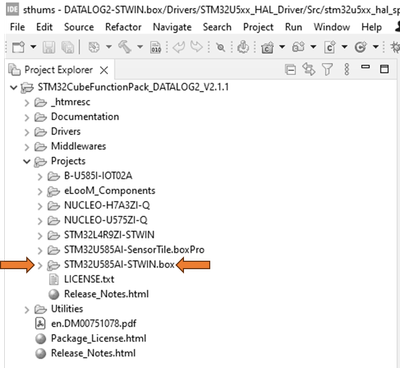Expand the STM32L4R9ZI-STWIN folder
The image size is (400, 368).
[40, 235]
